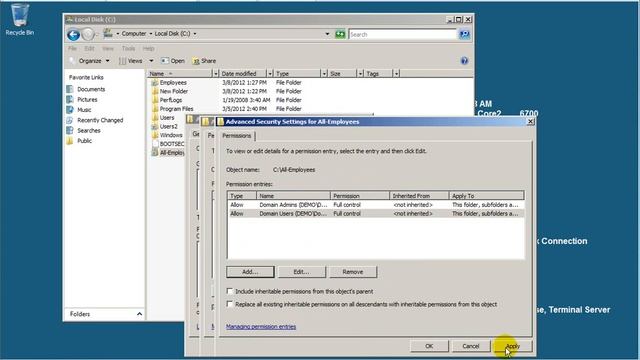640x360 pixels.
Task: Open the Recycle Bin desktop icon
Action: tap(19, 19)
